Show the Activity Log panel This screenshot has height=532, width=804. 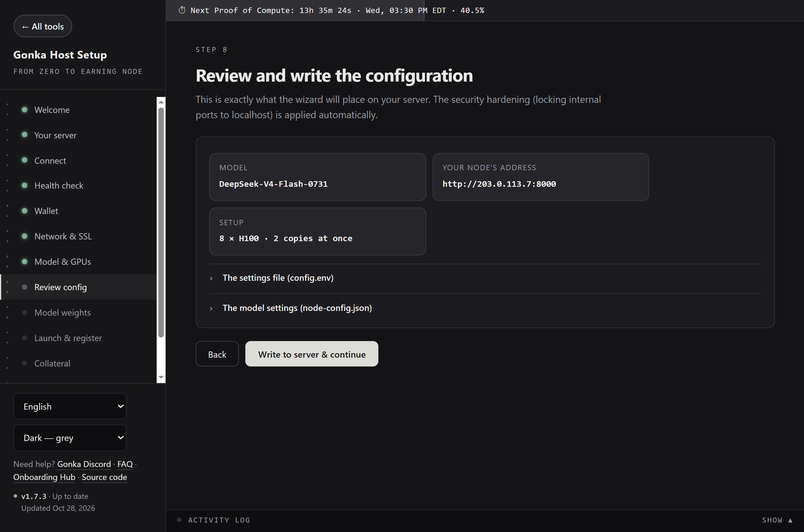coord(777,520)
